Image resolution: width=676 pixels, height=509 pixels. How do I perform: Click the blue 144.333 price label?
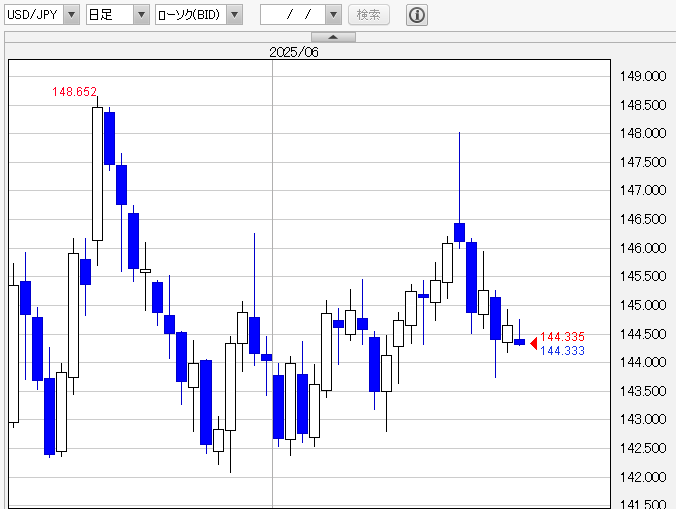pyautogui.click(x=562, y=350)
